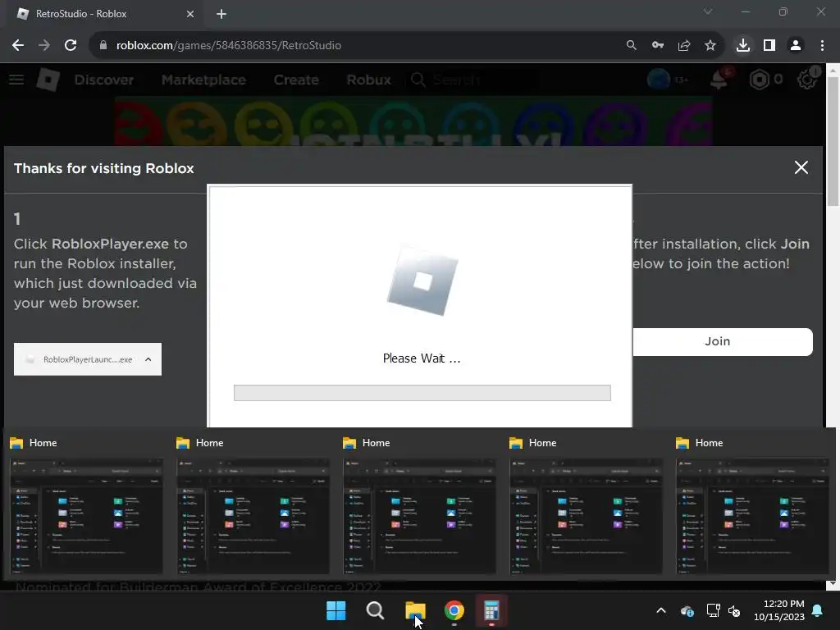The height and width of the screenshot is (630, 840).
Task: Open Chrome downloads
Action: click(x=743, y=46)
